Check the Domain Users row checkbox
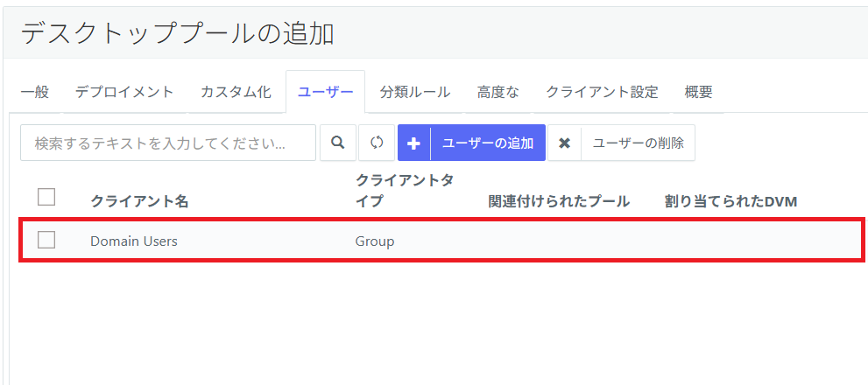 point(46,240)
